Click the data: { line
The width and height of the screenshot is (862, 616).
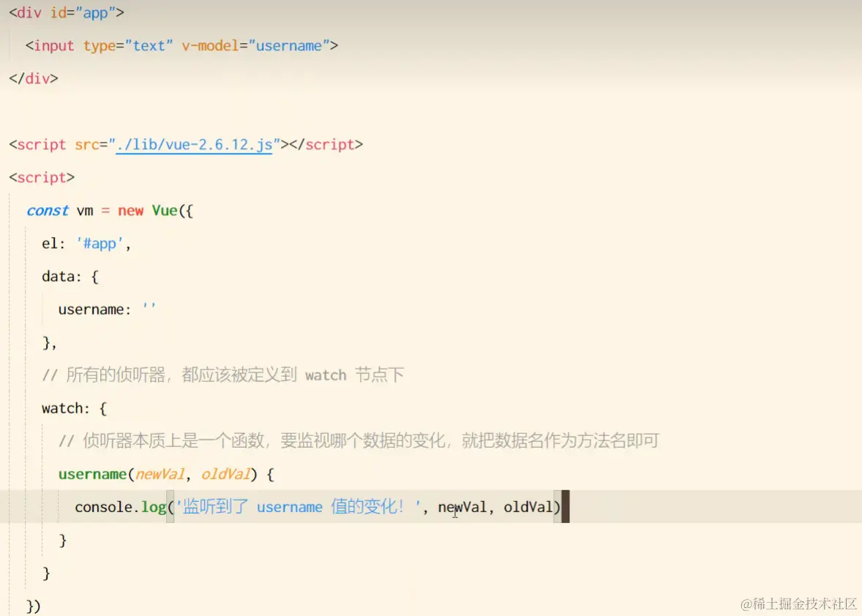[x=70, y=277]
